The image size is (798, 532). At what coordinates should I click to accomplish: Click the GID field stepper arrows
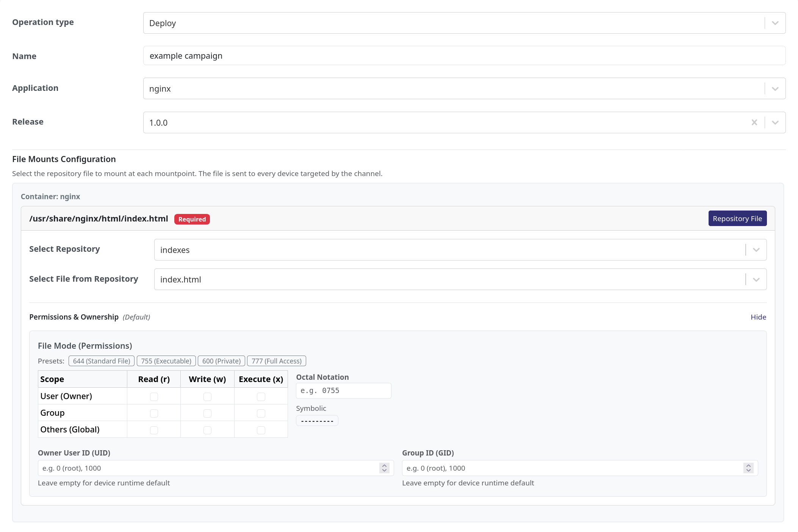click(x=748, y=468)
